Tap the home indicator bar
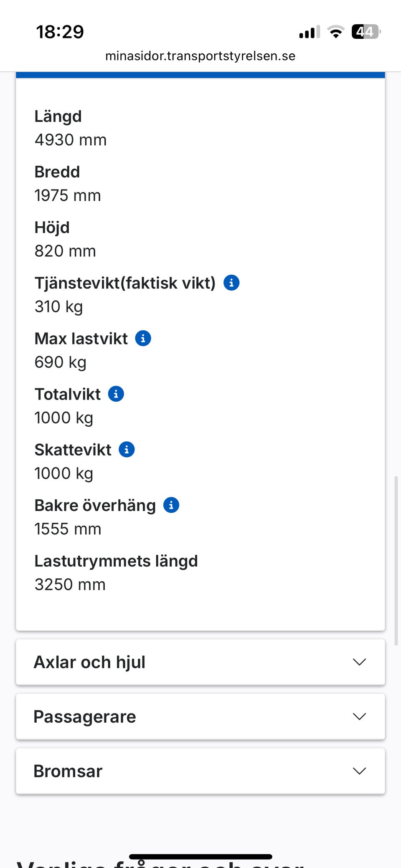 click(x=200, y=857)
